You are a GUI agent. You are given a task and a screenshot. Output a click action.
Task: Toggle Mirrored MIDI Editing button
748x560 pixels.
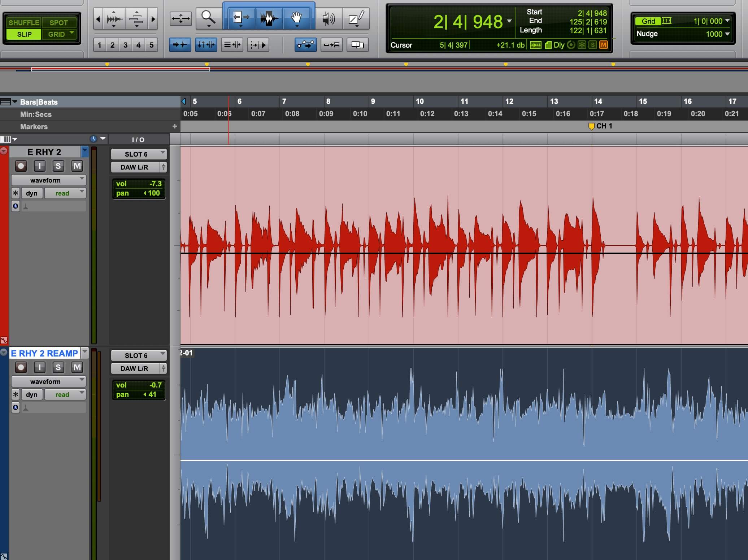click(331, 45)
